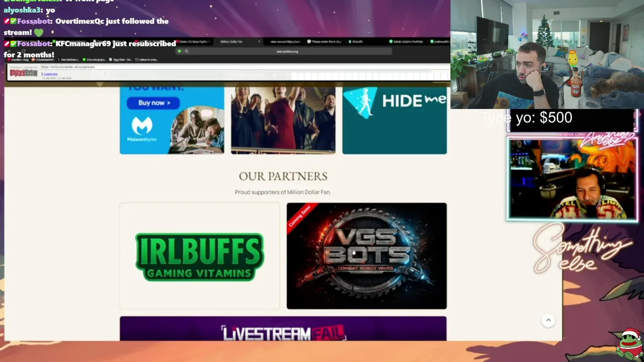The height and width of the screenshot is (362, 644).
Task: Switch to the view-source browser tab
Action: pyautogui.click(x=286, y=42)
